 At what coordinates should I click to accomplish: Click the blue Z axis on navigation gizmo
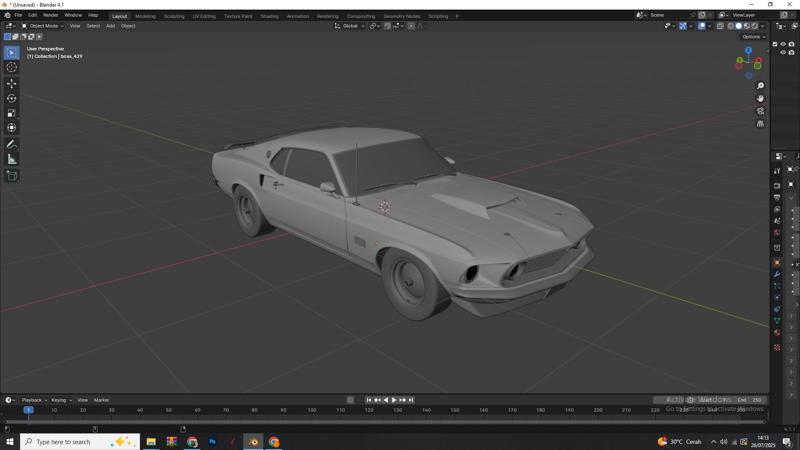[x=748, y=51]
